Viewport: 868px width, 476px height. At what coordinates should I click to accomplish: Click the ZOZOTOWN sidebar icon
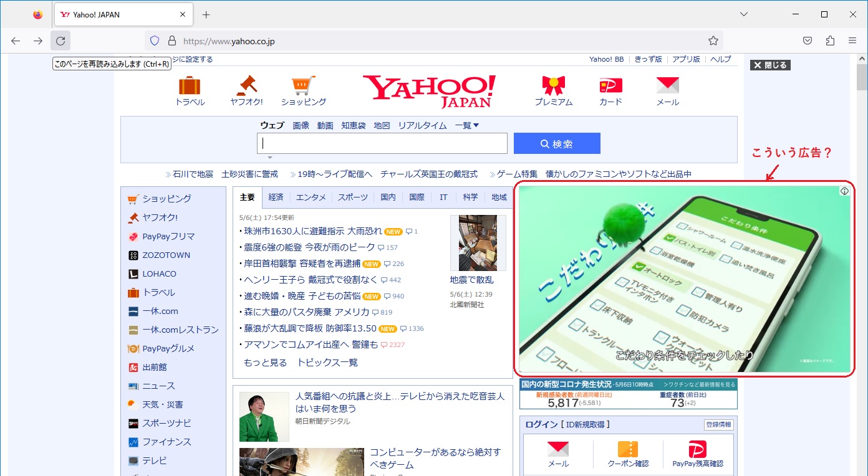[x=133, y=255]
